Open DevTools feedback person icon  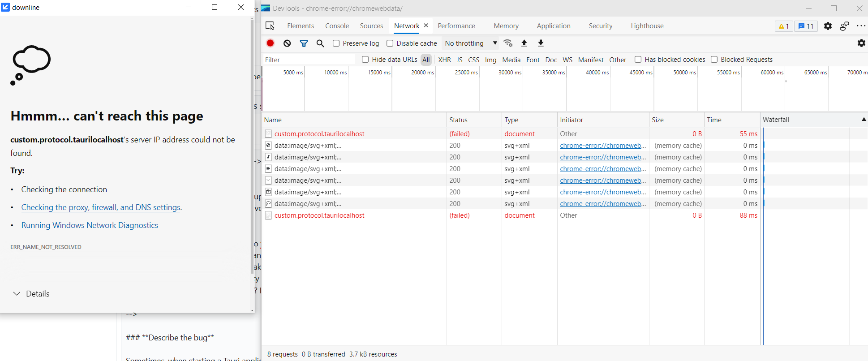844,26
